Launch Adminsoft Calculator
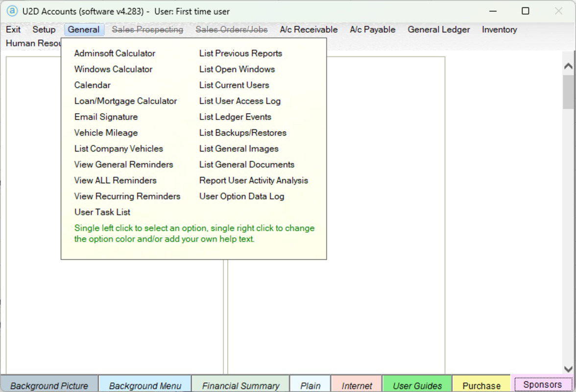The width and height of the screenshot is (576, 392). tap(115, 53)
